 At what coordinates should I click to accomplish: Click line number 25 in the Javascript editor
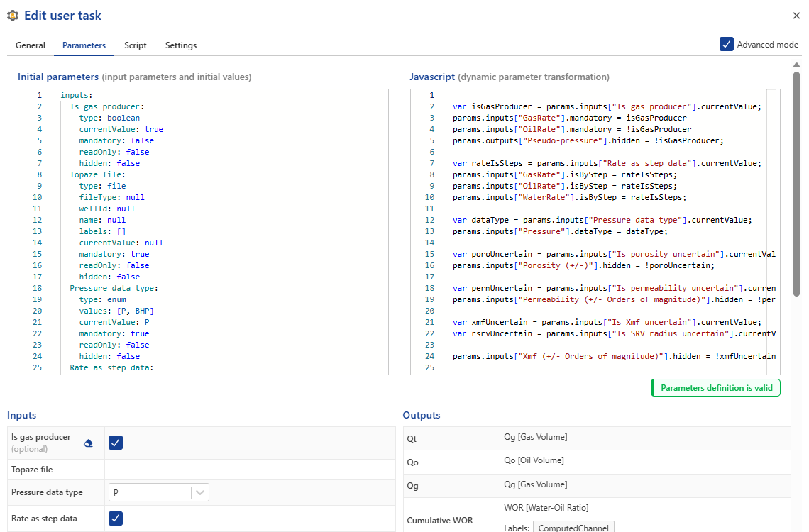pyautogui.click(x=430, y=367)
